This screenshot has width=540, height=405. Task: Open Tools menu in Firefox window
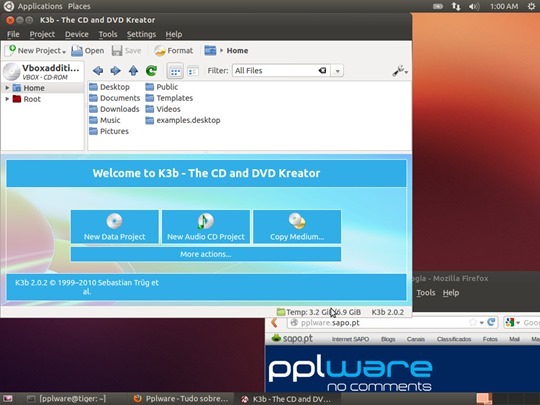pyautogui.click(x=426, y=293)
